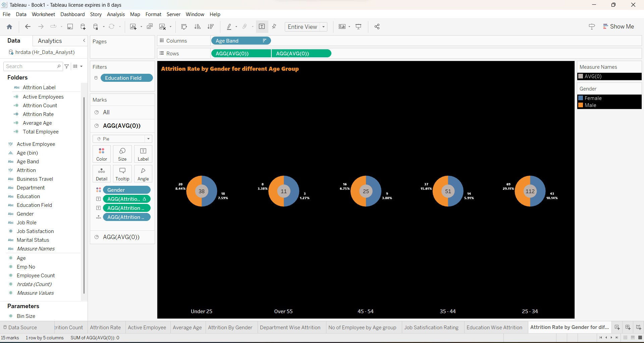The image size is (644, 343).
Task: Click the Presentation Mode icon
Action: pos(359,26)
